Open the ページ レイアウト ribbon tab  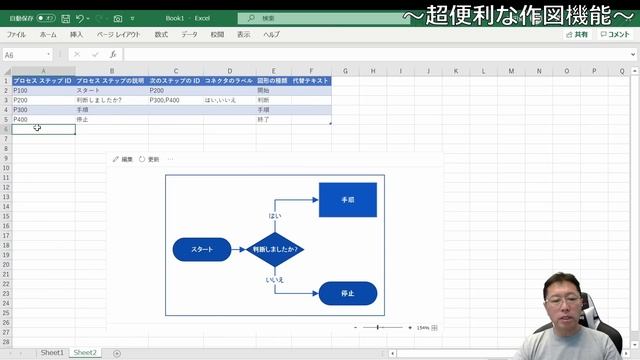pos(118,35)
